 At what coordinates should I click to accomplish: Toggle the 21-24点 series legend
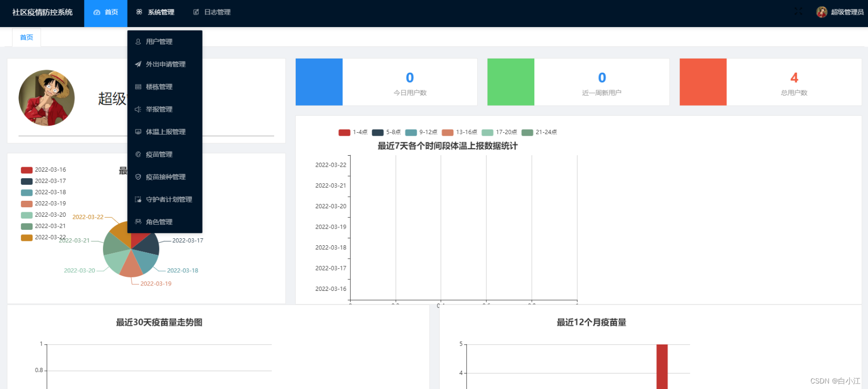point(539,132)
